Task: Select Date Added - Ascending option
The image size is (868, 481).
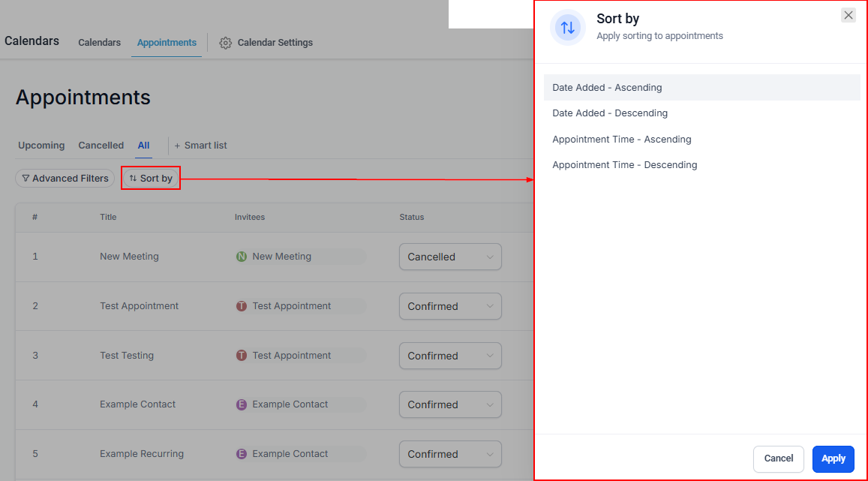Action: 607,88
